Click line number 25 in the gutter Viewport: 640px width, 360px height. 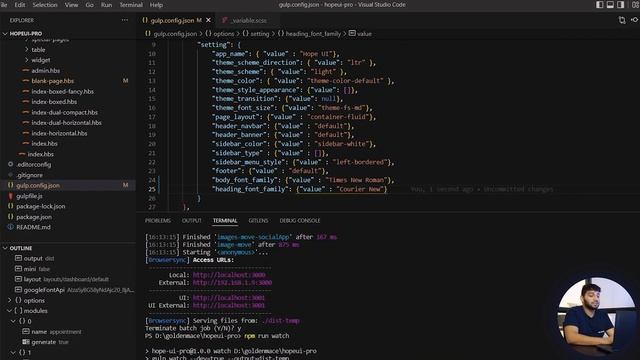coord(152,189)
